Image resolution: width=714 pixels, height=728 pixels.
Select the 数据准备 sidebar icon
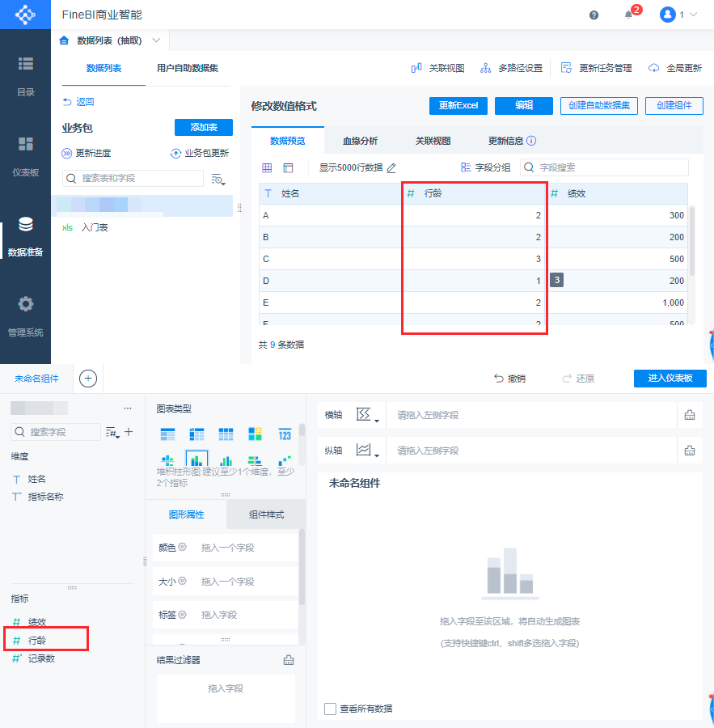click(x=26, y=224)
